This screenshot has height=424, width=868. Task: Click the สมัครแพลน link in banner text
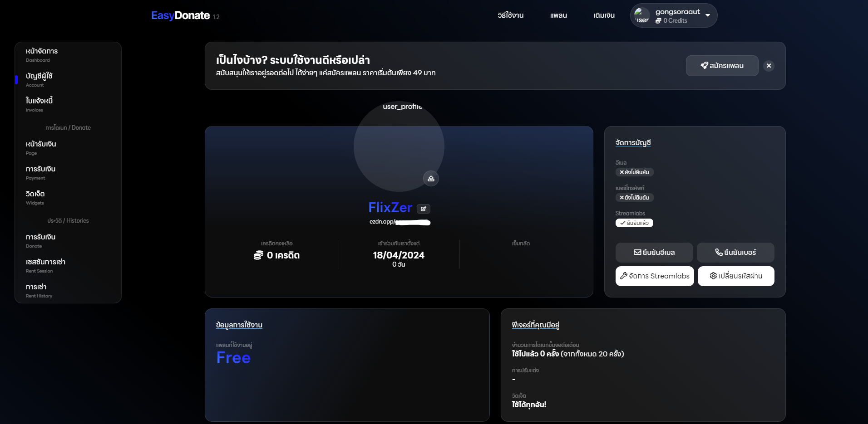click(344, 73)
